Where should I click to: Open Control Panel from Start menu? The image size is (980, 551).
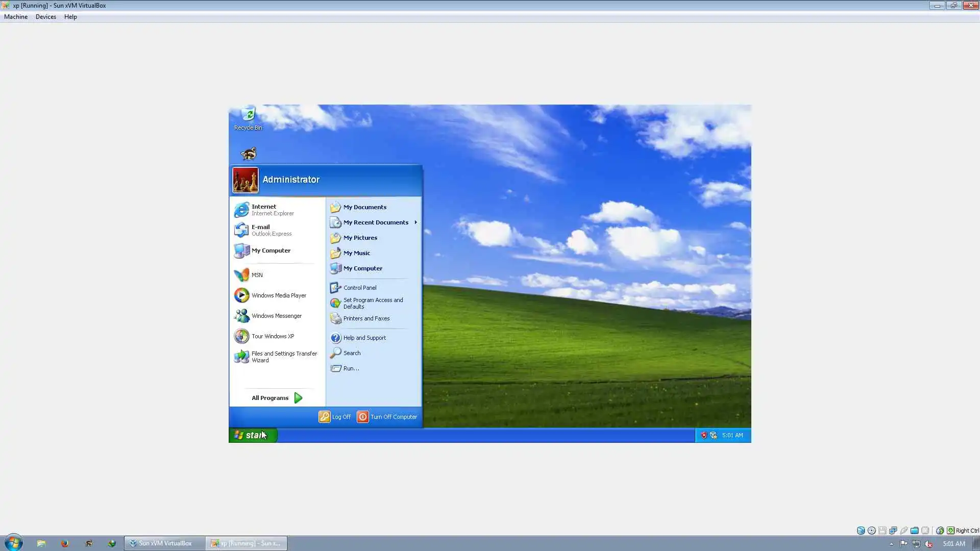click(x=359, y=288)
